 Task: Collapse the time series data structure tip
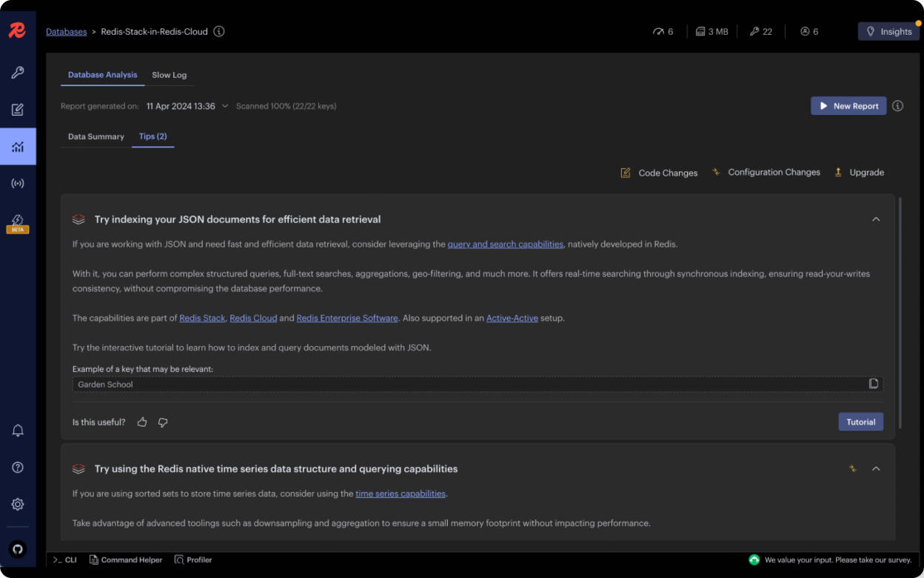(876, 468)
